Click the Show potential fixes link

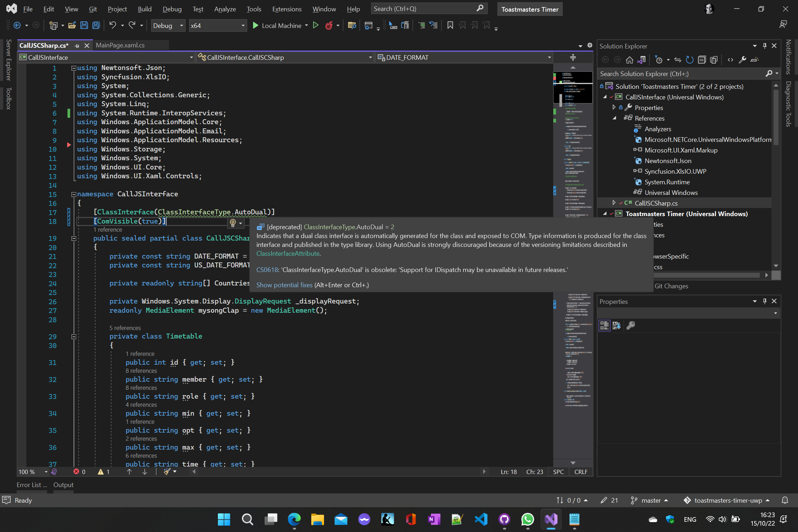point(284,285)
